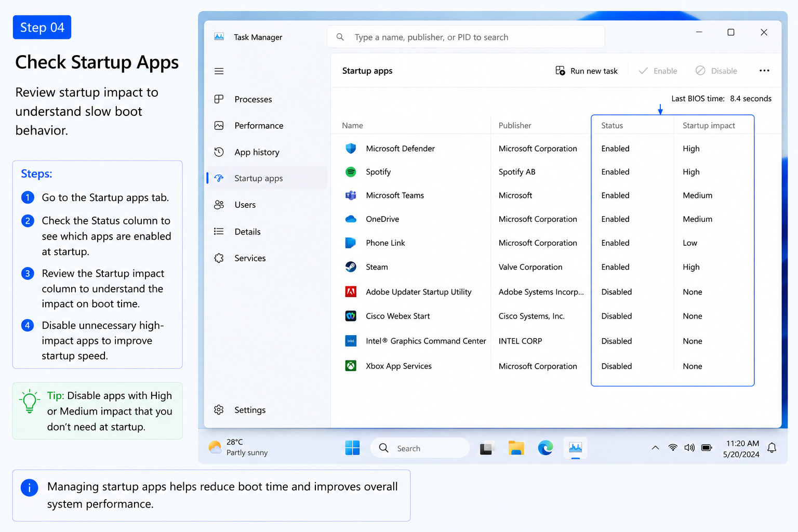
Task: Click the Processes sidebar icon
Action: (x=219, y=99)
